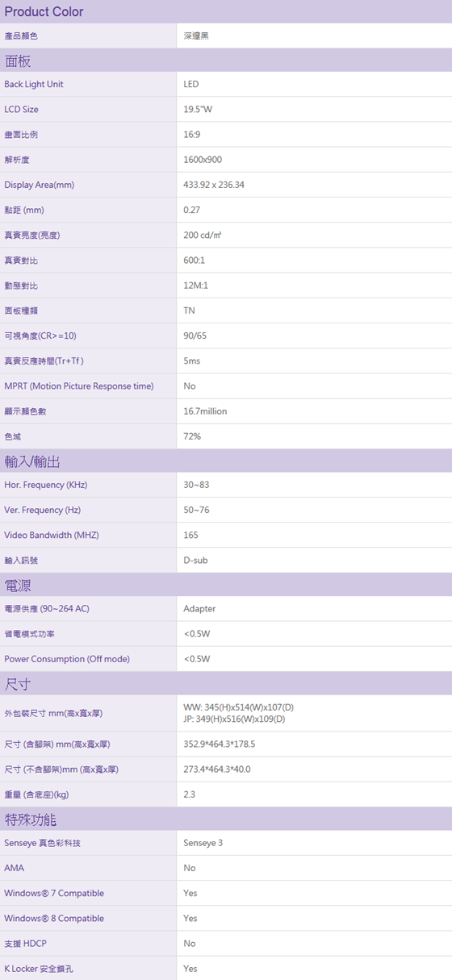Select the Windows® 8 Compatible label
The height and width of the screenshot is (980, 452).
tap(54, 919)
